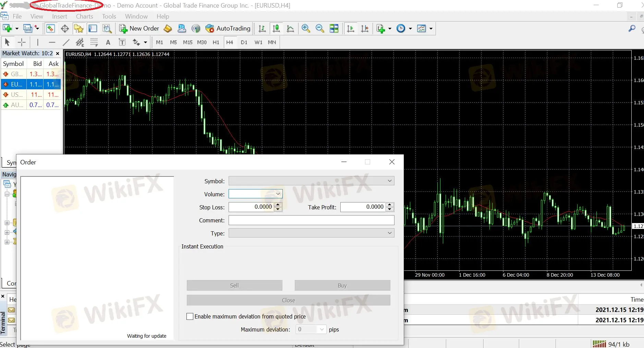Open the Charts menu
This screenshot has height=348, width=644.
pyautogui.click(x=84, y=16)
